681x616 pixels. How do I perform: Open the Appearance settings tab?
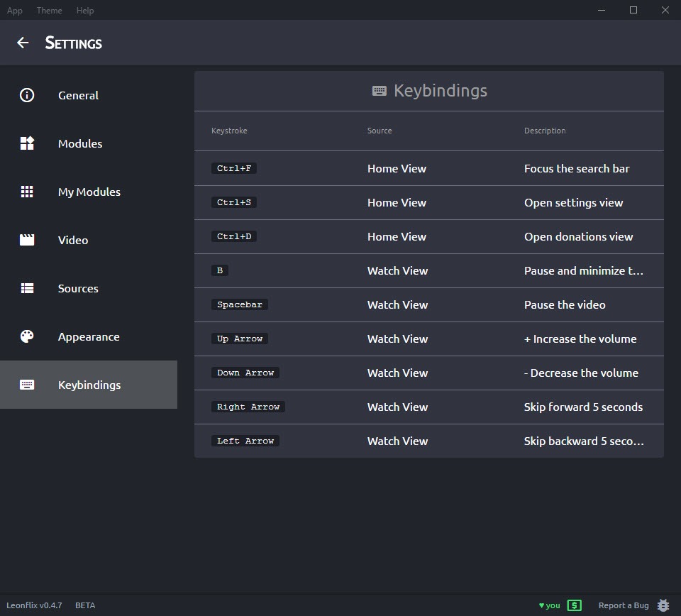(x=89, y=336)
